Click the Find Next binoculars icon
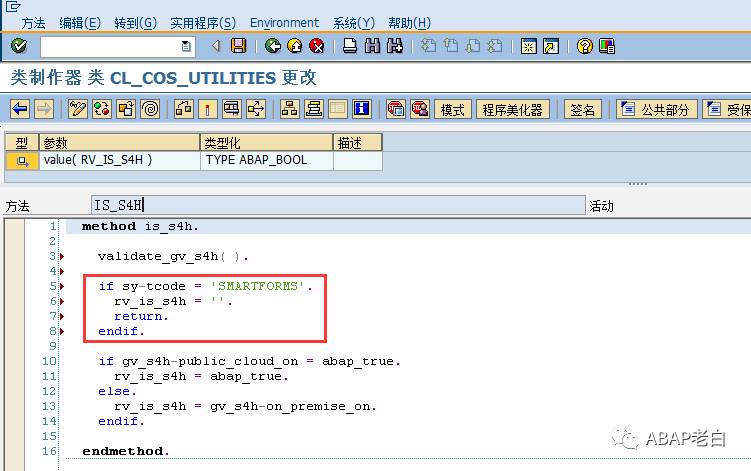This screenshot has height=471, width=751. click(x=395, y=46)
